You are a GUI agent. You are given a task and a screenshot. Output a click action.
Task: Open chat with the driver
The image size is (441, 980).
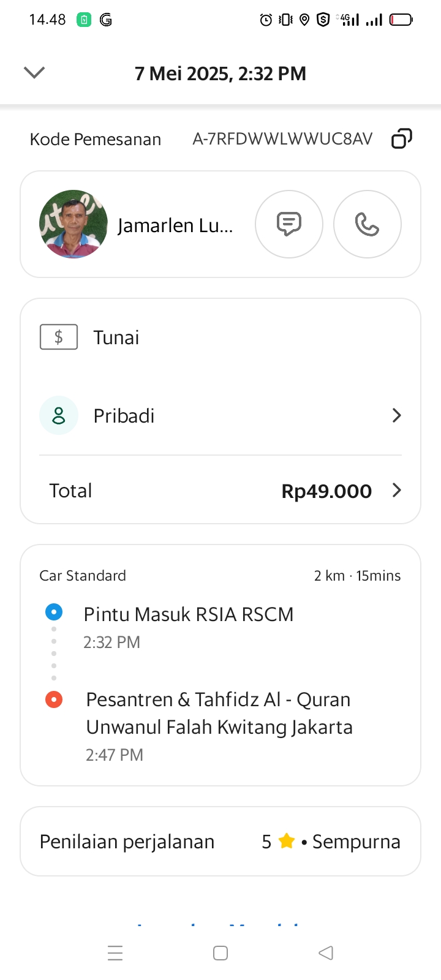coord(289,224)
